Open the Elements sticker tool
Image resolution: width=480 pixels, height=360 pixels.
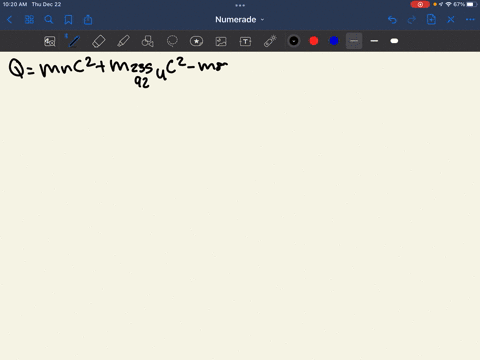click(x=196, y=41)
